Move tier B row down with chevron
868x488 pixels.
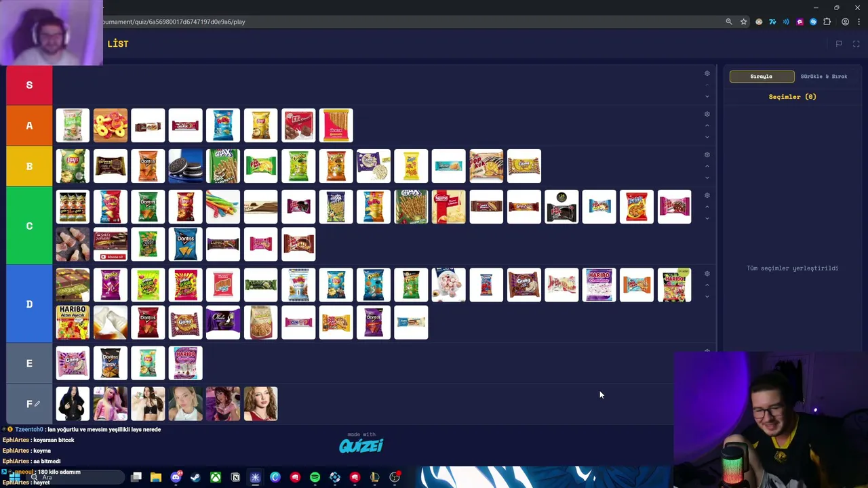[x=707, y=178]
